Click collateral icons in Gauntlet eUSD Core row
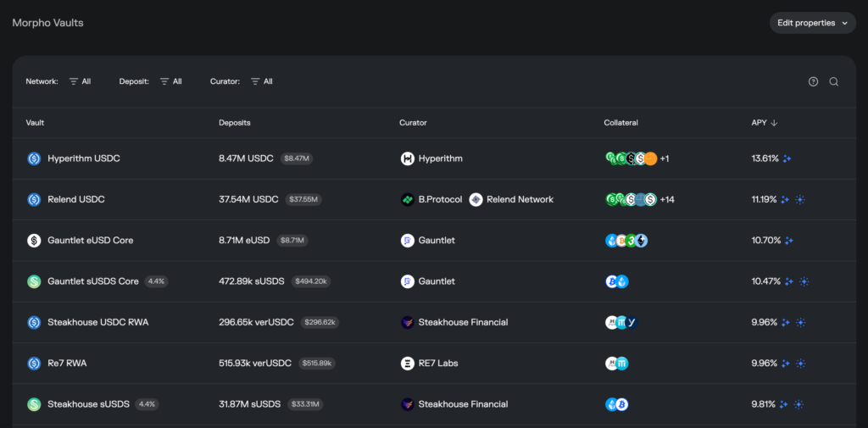 (x=626, y=241)
